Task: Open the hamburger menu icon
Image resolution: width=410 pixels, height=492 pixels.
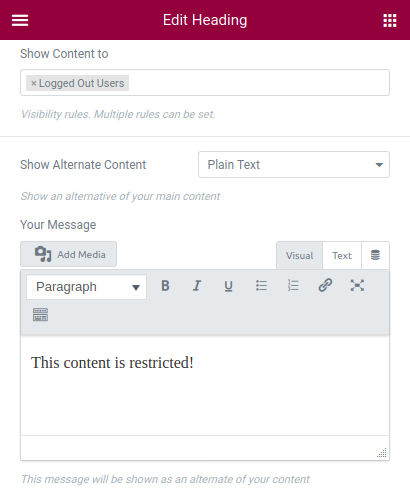Action: (20, 20)
